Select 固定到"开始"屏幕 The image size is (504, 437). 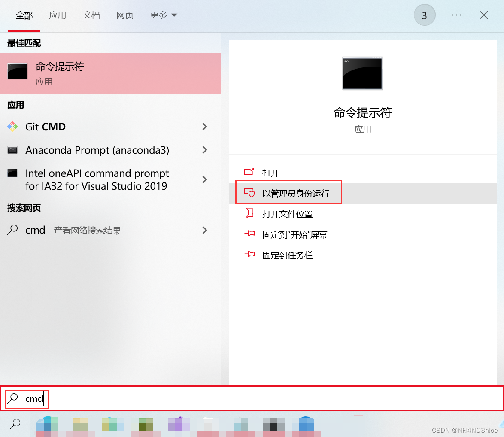(363, 234)
